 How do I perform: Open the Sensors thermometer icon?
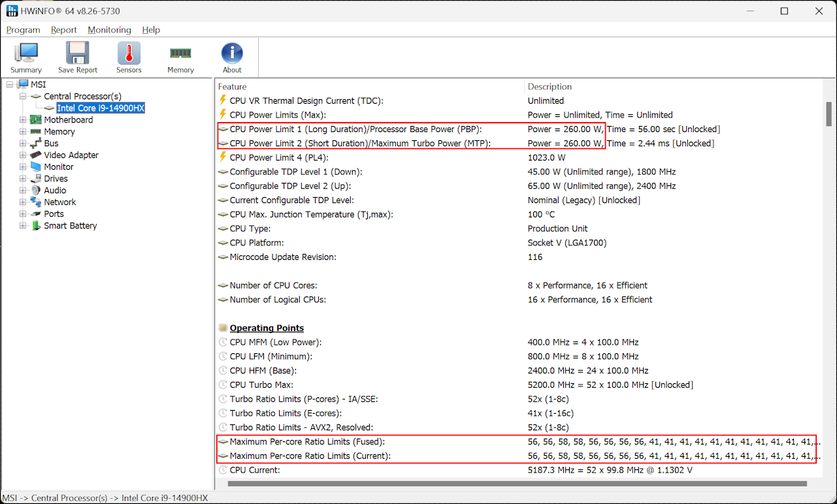click(x=129, y=54)
